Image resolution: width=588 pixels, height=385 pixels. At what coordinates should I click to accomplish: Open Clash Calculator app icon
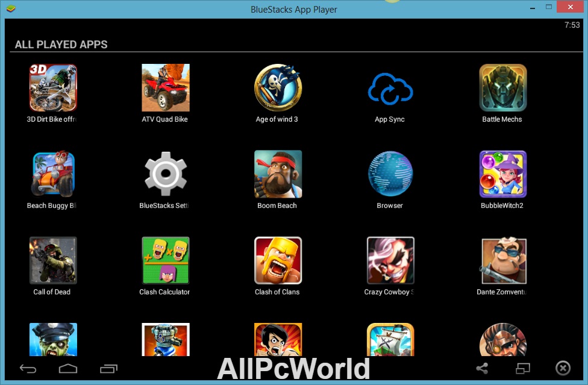(x=165, y=260)
